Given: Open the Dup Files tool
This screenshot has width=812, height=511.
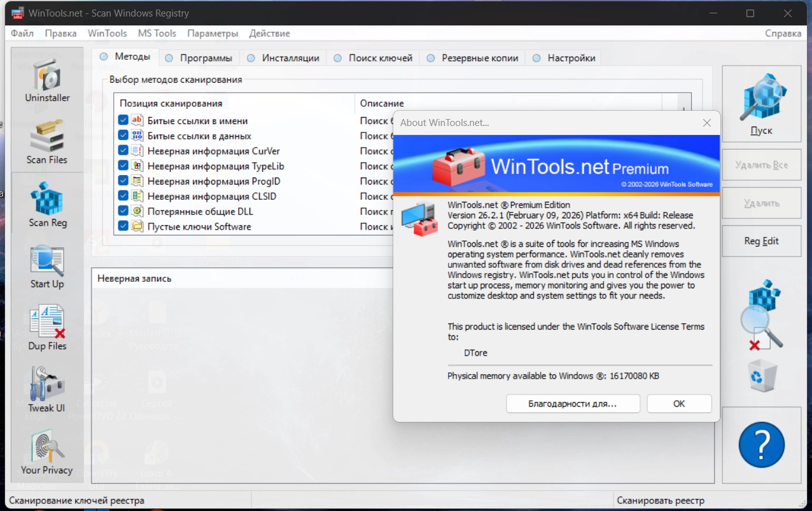Looking at the screenshot, I should 47,328.
